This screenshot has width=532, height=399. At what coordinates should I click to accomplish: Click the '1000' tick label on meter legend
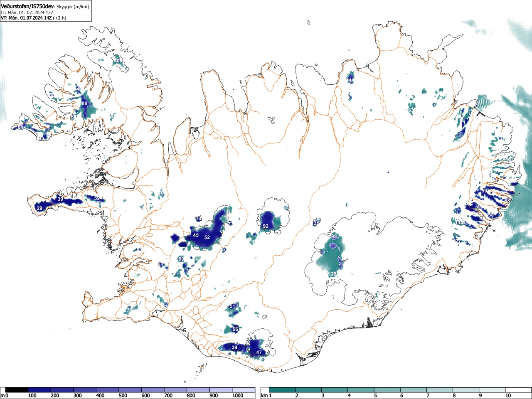click(x=238, y=396)
